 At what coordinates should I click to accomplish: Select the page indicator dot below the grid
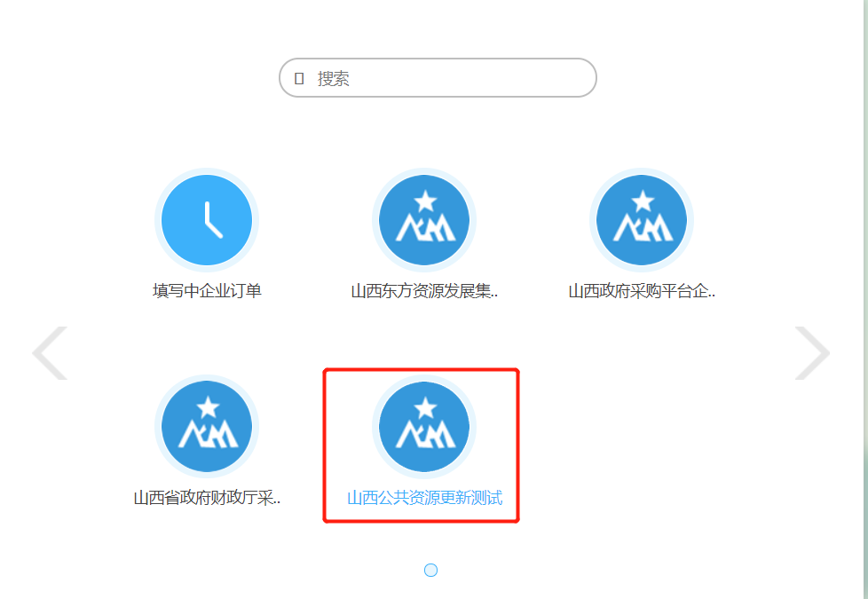(430, 571)
